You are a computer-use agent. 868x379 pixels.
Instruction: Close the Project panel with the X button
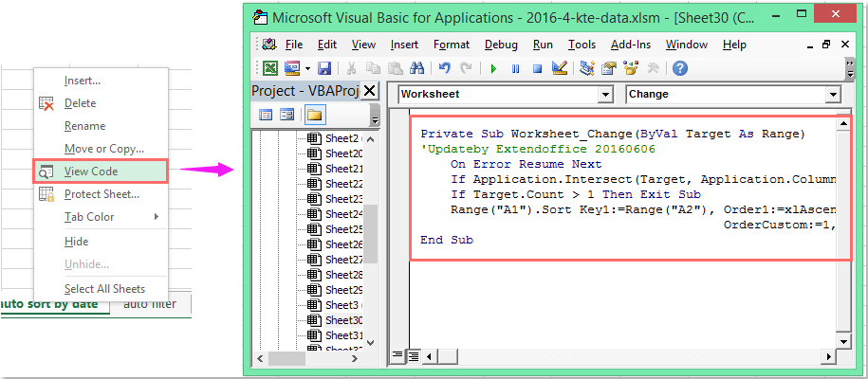tap(370, 91)
